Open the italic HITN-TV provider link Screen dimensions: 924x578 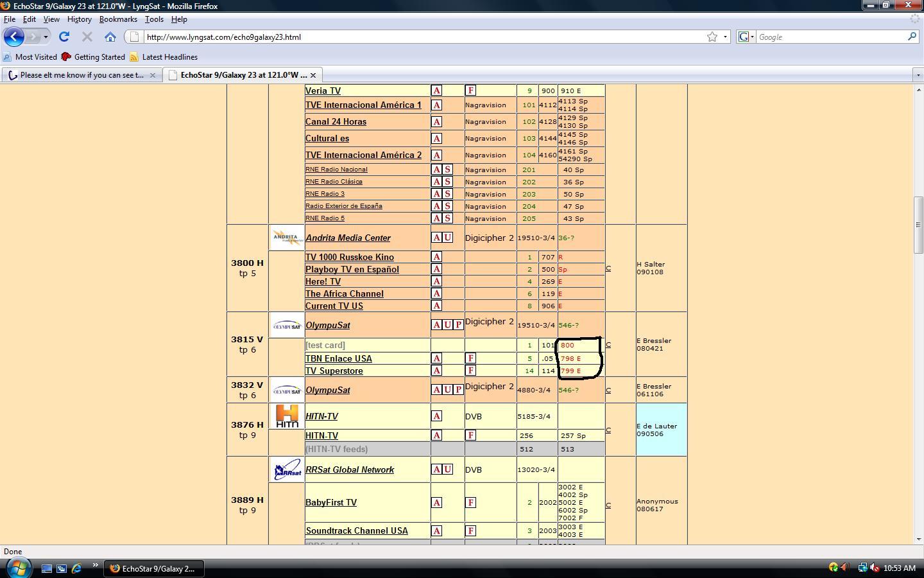[x=321, y=416]
